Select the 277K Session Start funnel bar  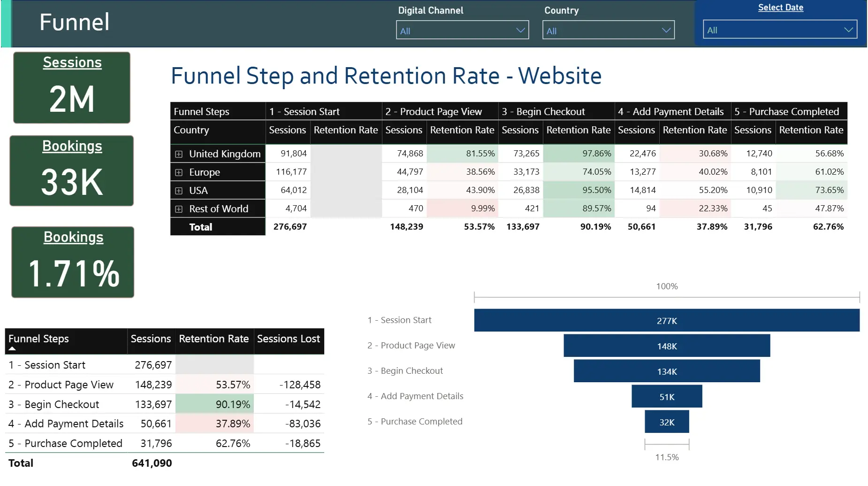pyautogui.click(x=666, y=321)
